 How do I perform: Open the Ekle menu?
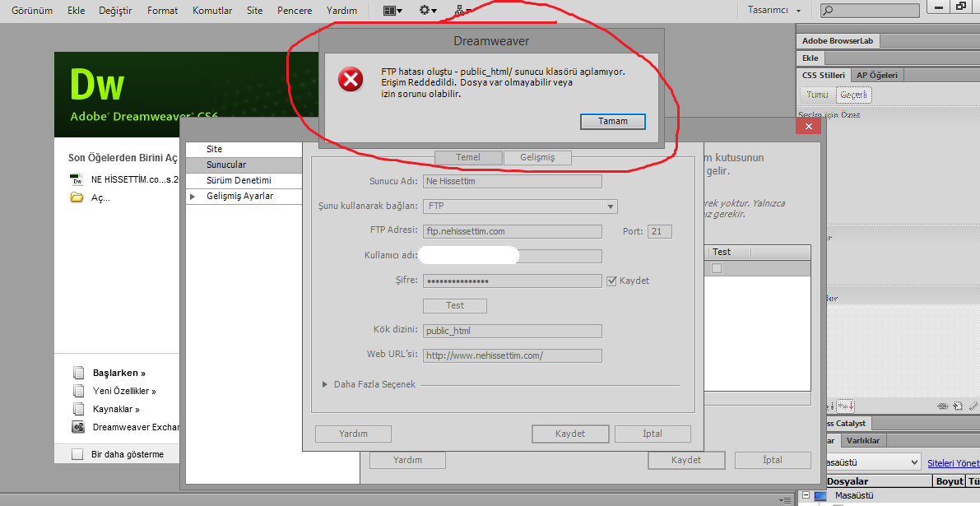coord(77,11)
